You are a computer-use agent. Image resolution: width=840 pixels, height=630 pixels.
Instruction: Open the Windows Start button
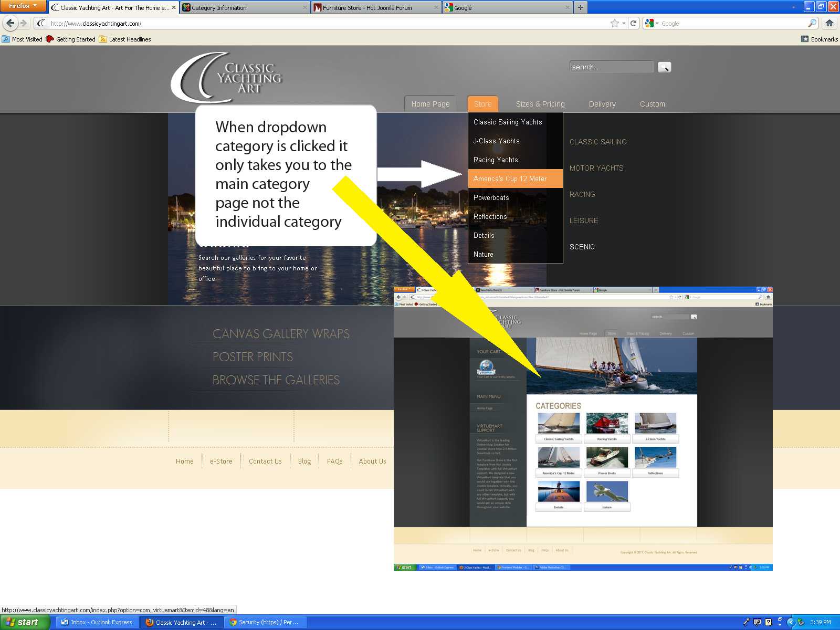pyautogui.click(x=24, y=622)
